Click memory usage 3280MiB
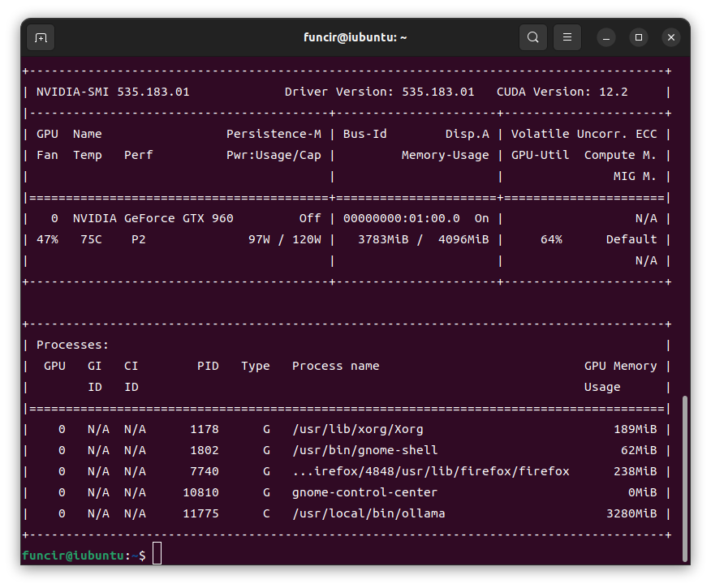The image size is (711, 588). (631, 513)
